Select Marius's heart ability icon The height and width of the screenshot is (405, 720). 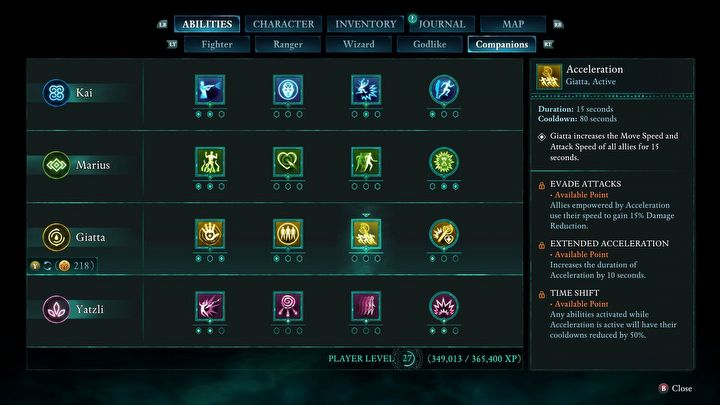point(288,162)
